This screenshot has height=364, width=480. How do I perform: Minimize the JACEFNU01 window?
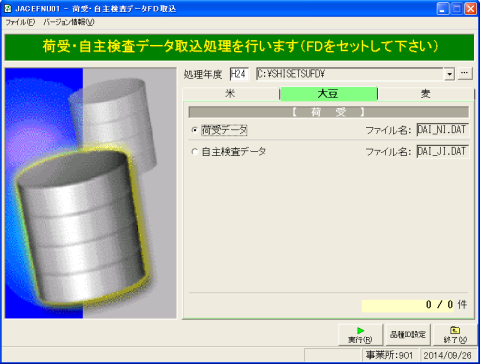coord(443,9)
